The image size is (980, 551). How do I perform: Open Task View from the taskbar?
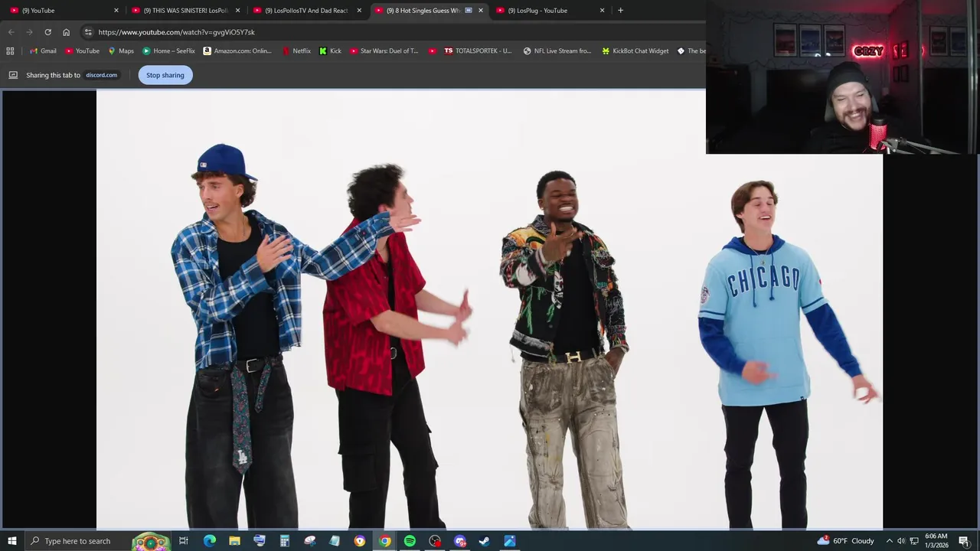(184, 541)
